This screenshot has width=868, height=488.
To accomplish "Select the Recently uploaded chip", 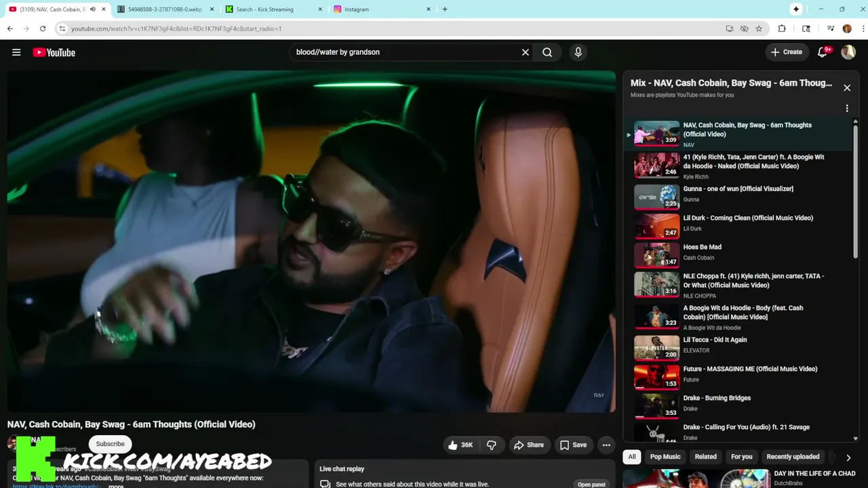I will pyautogui.click(x=793, y=457).
